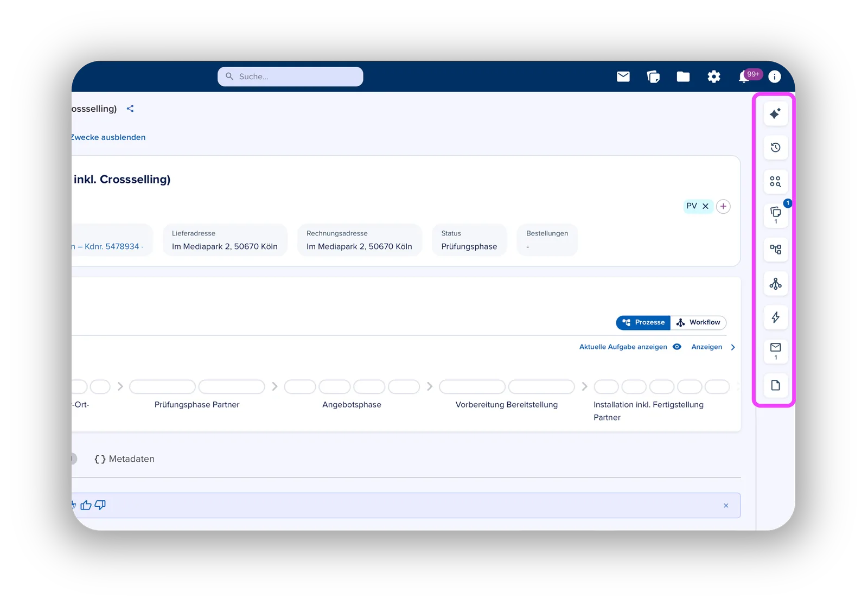This screenshot has width=868, height=605.
Task: Expand Anzeigen with the chevron
Action: tap(733, 347)
